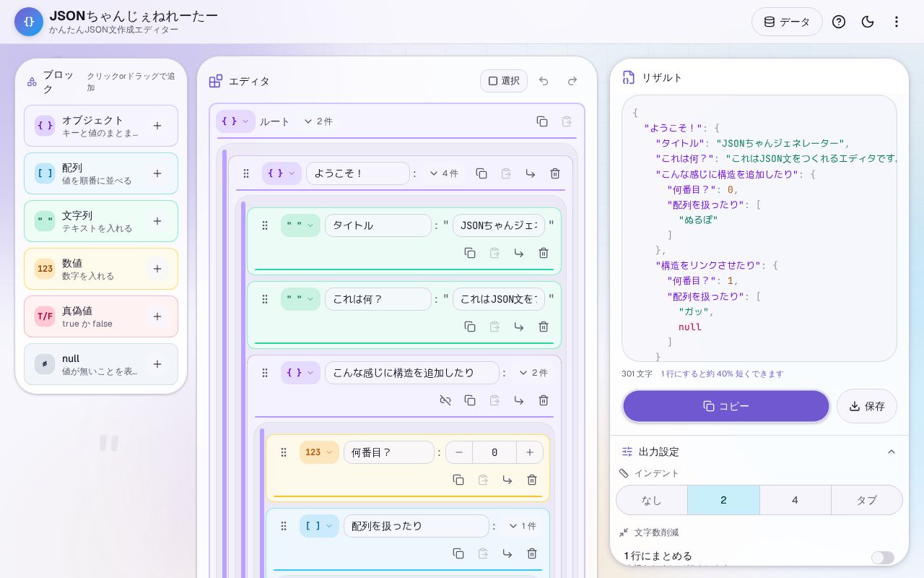Screen dimensions: 924x578
Task: Click the 何番目？ number value field
Action: (494, 452)
